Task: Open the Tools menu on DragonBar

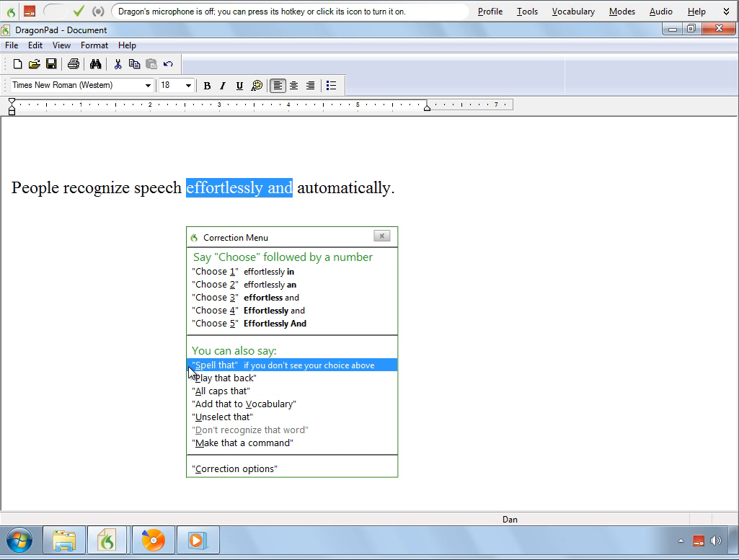Action: 527,12
